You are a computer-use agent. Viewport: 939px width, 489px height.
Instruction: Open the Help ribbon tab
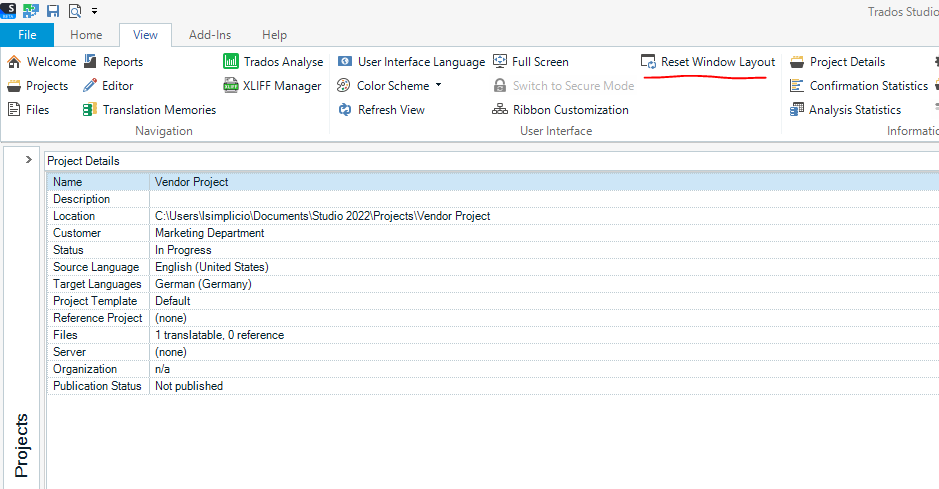(274, 35)
